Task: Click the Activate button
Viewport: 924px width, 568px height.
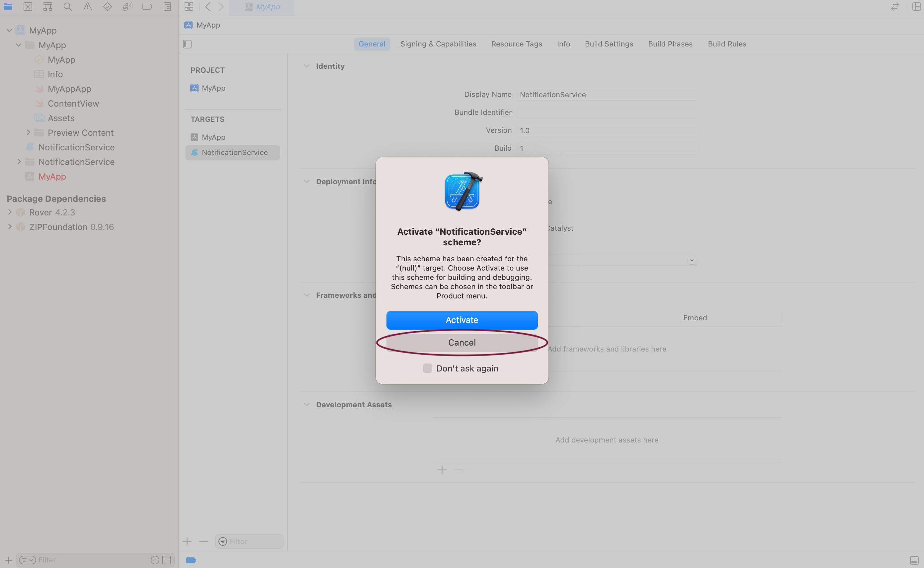Action: pos(462,320)
